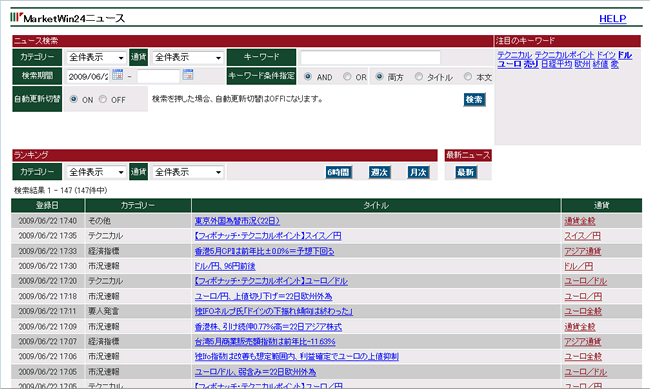Click アジア通貨 currency link in 17:33 row
650x389 pixels.
tap(582, 251)
